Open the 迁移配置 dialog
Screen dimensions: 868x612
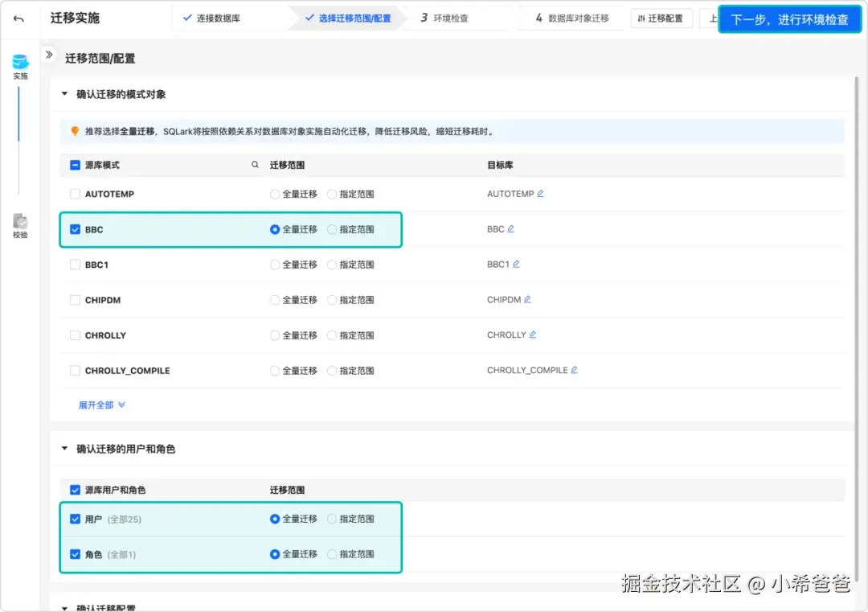point(661,17)
